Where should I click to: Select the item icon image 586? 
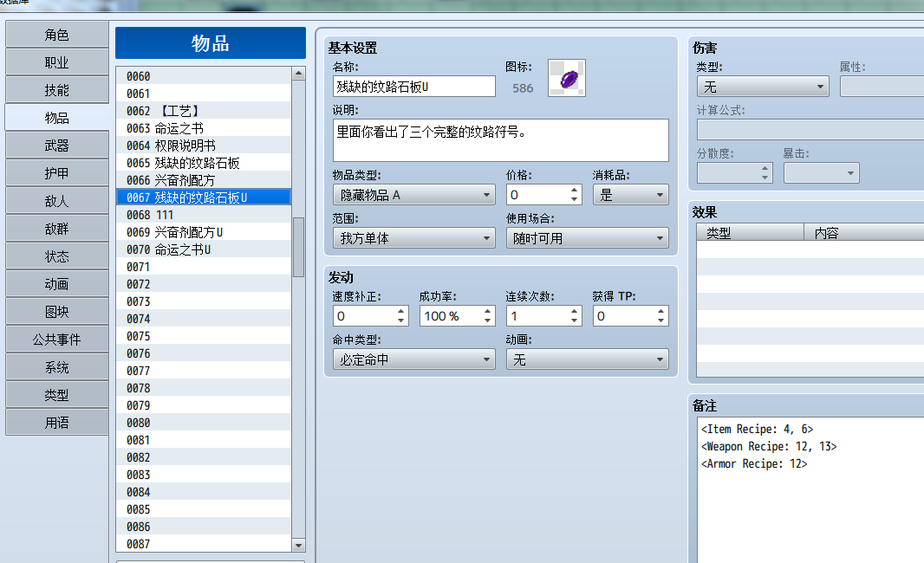click(x=566, y=78)
